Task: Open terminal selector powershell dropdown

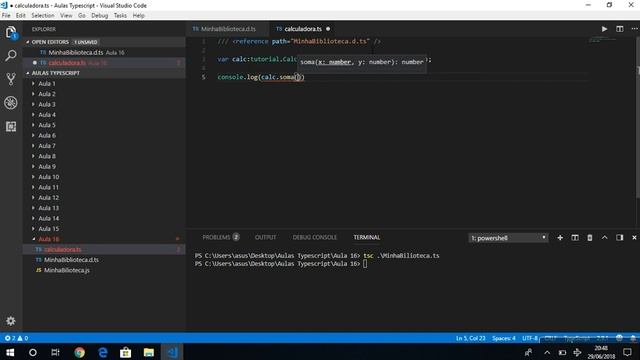Action: pos(508,238)
